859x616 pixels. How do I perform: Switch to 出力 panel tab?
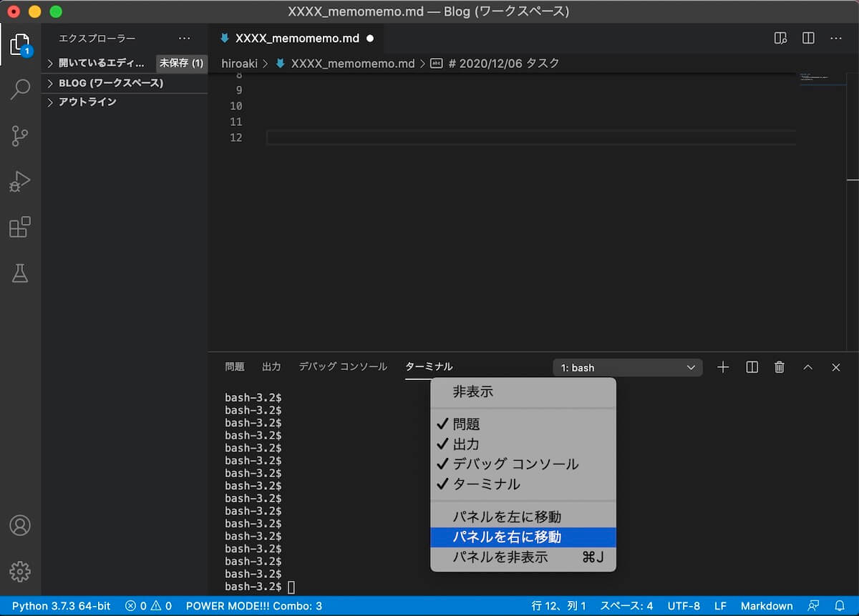pos(271,367)
